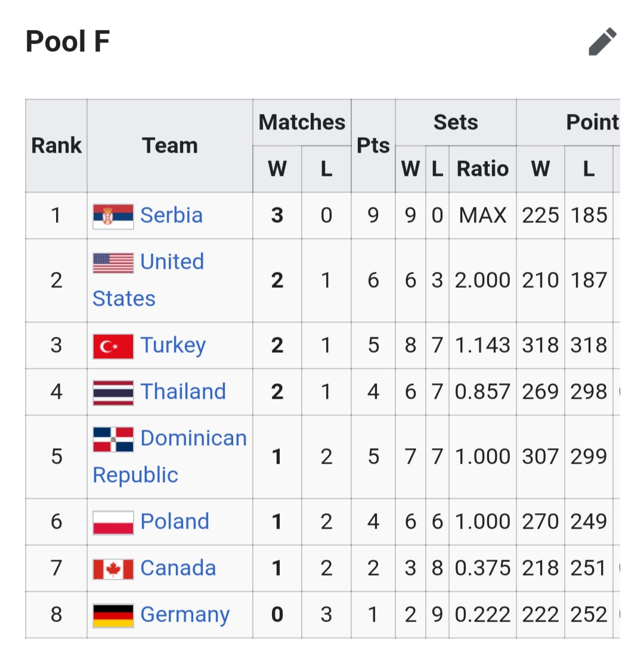Open the Serbia team link
644x658 pixels.
(171, 215)
